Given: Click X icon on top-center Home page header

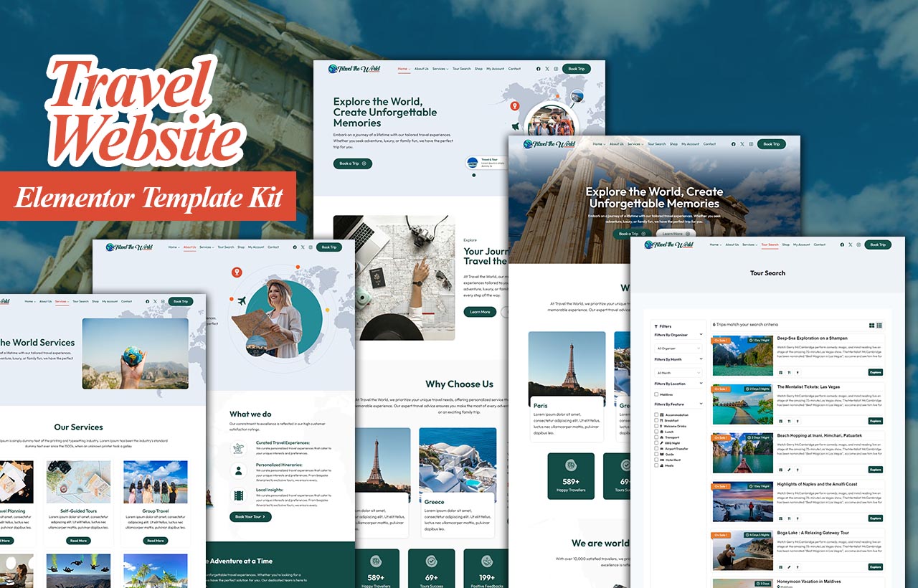Looking at the screenshot, I should coord(547,69).
